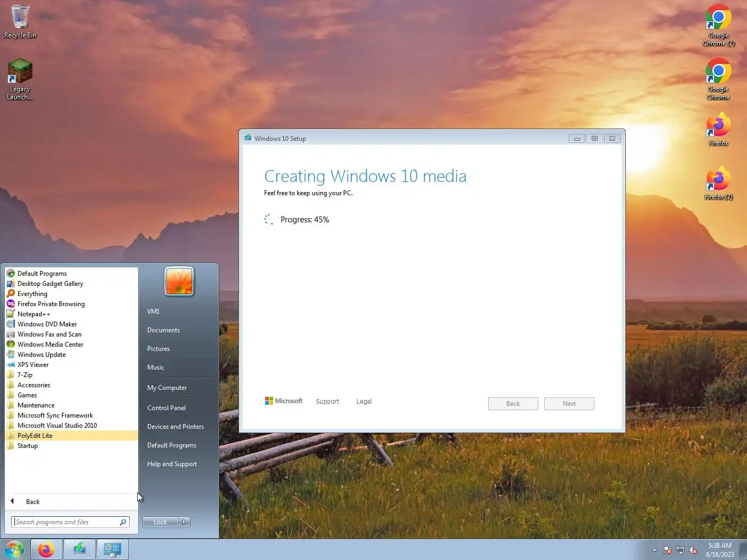This screenshot has height=560, width=747.
Task: Show hidden tray icons arrow
Action: pyautogui.click(x=654, y=550)
